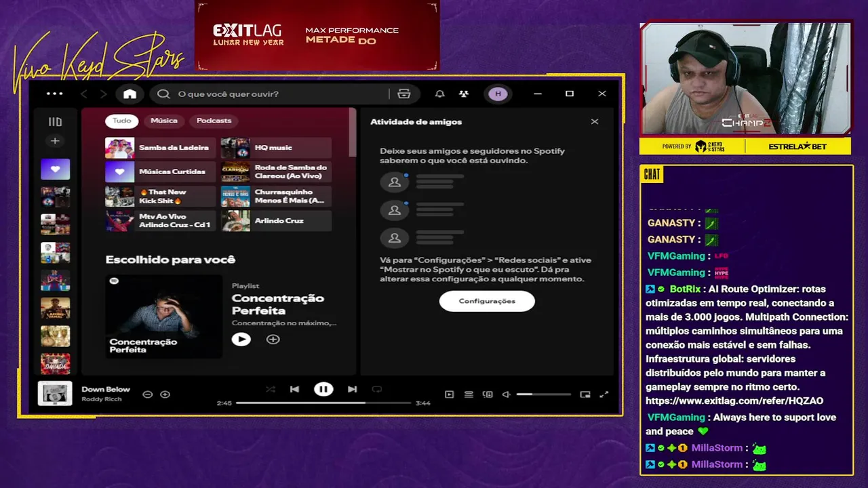Open the playback queue
Viewport: 868px width, 488px height.
point(469,394)
